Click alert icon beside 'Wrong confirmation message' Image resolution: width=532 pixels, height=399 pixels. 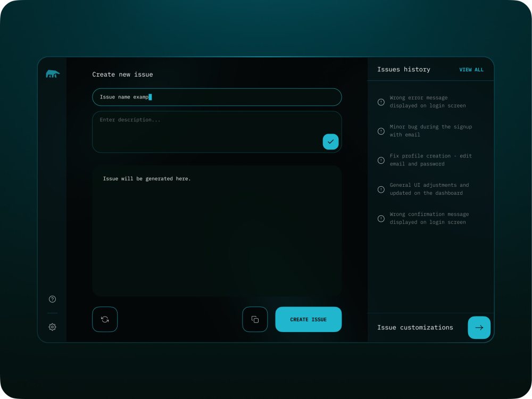tap(381, 219)
